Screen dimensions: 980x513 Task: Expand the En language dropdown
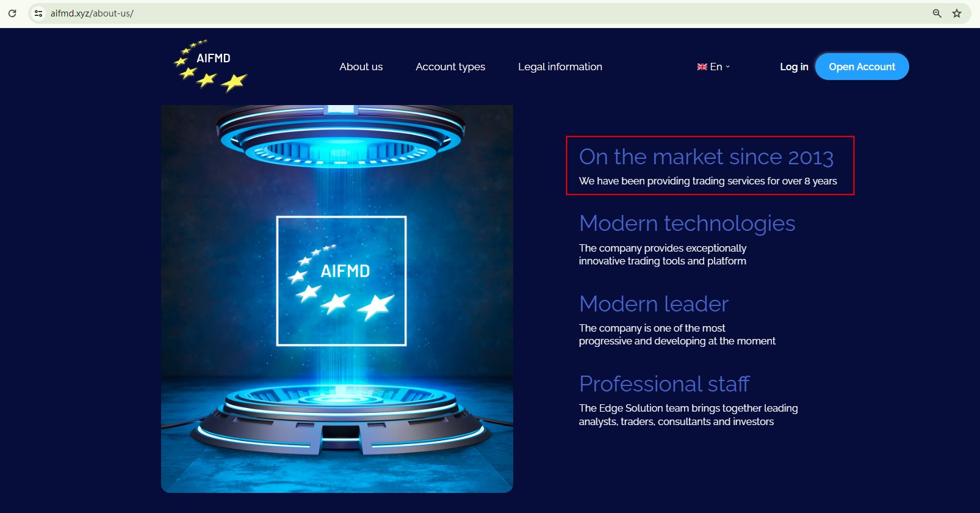click(714, 67)
